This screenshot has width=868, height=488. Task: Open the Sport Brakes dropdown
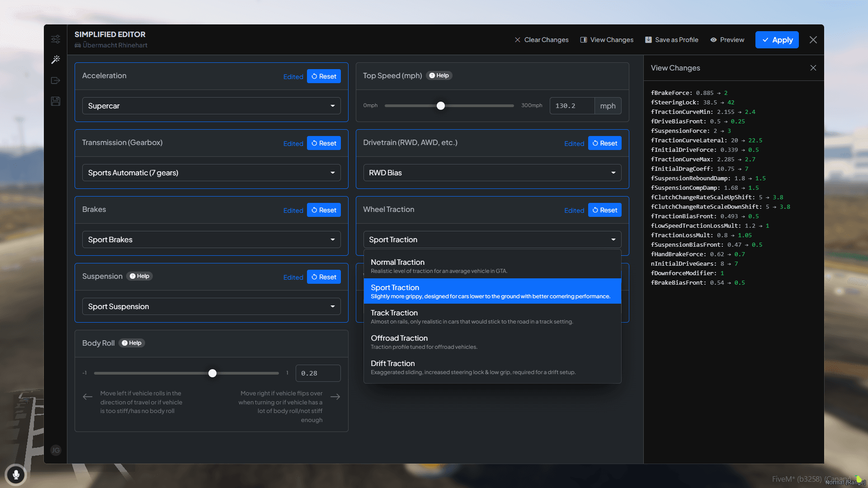coord(211,239)
